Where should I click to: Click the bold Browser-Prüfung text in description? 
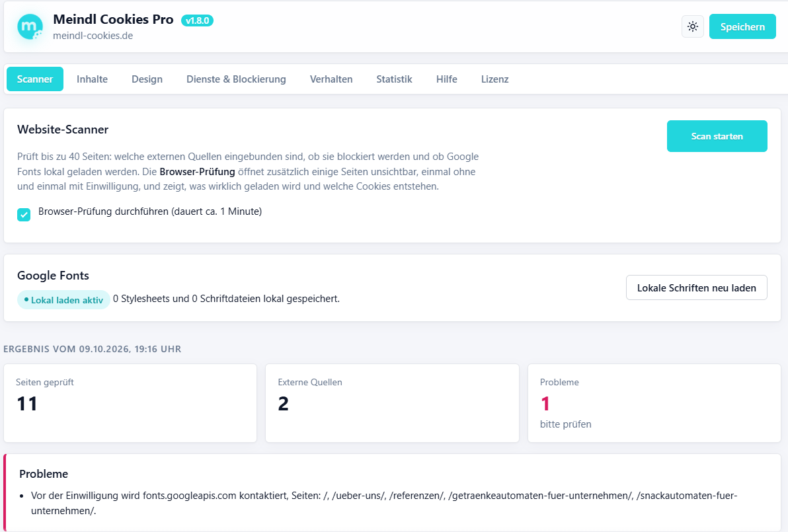[x=197, y=172]
